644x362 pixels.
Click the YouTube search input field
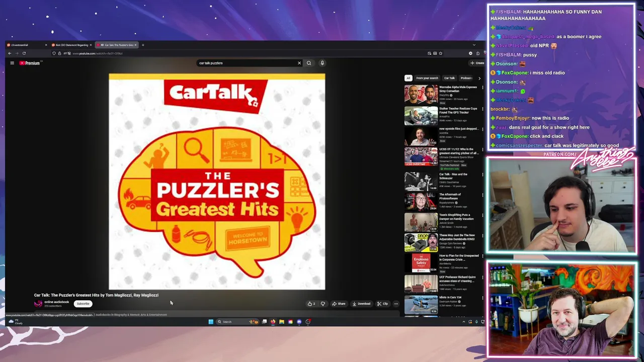(x=247, y=63)
